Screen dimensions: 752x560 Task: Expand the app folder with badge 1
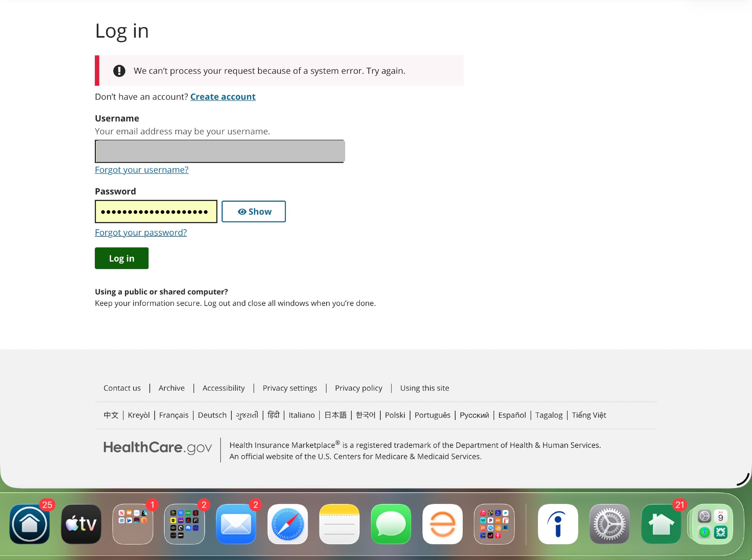pos(132,524)
